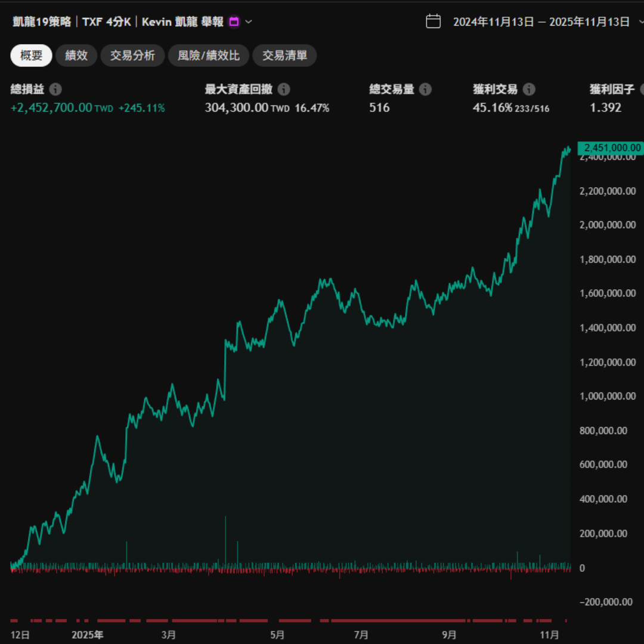The width and height of the screenshot is (644, 644).
Task: Click the 1,000,000.00 level on the price axis
Action: point(603,396)
